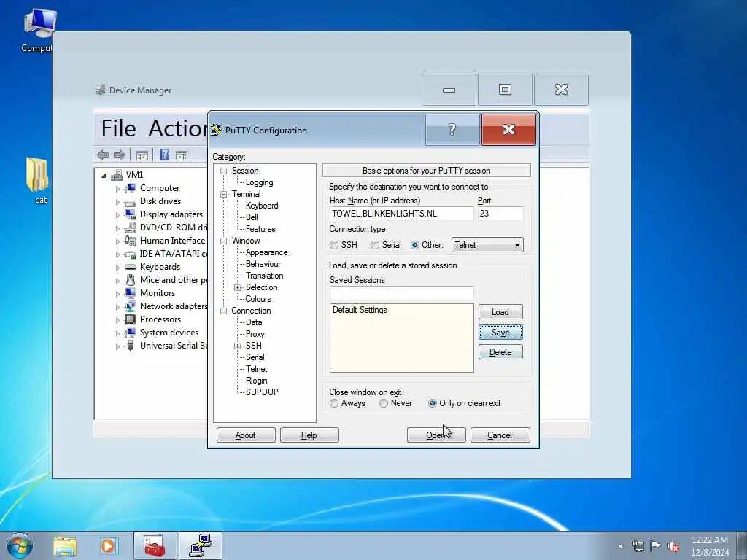Click the muted volume tray icon
The width and height of the screenshot is (747, 560).
pos(673,546)
